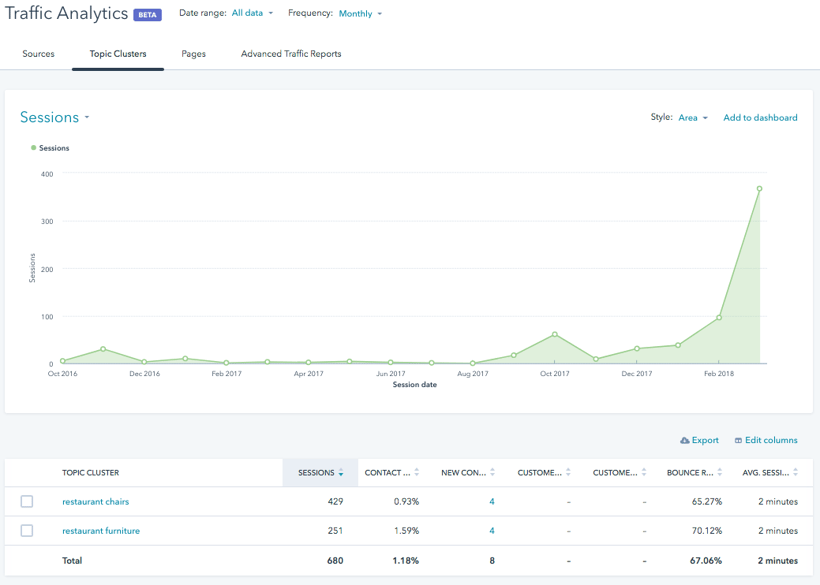Sort by New Contacts column arrows

tap(492, 473)
